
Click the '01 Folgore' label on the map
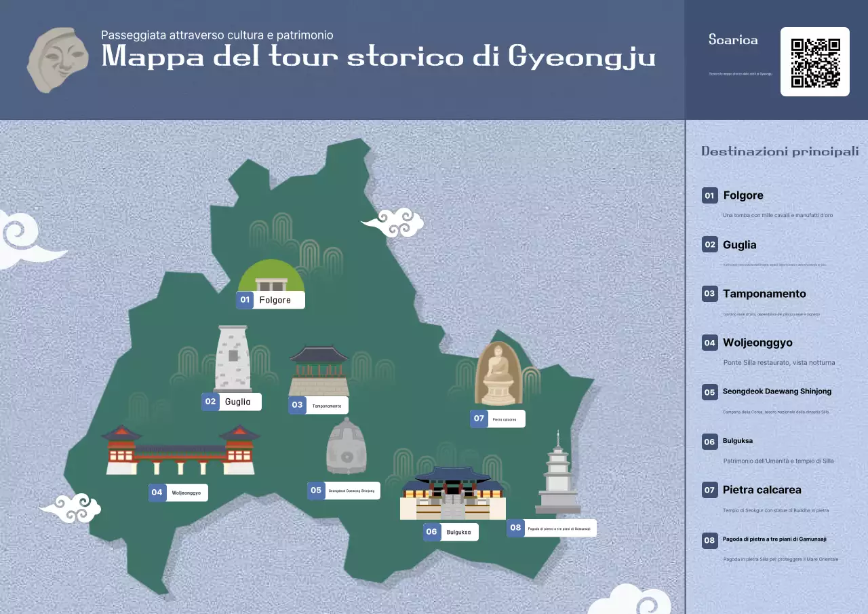(x=271, y=299)
